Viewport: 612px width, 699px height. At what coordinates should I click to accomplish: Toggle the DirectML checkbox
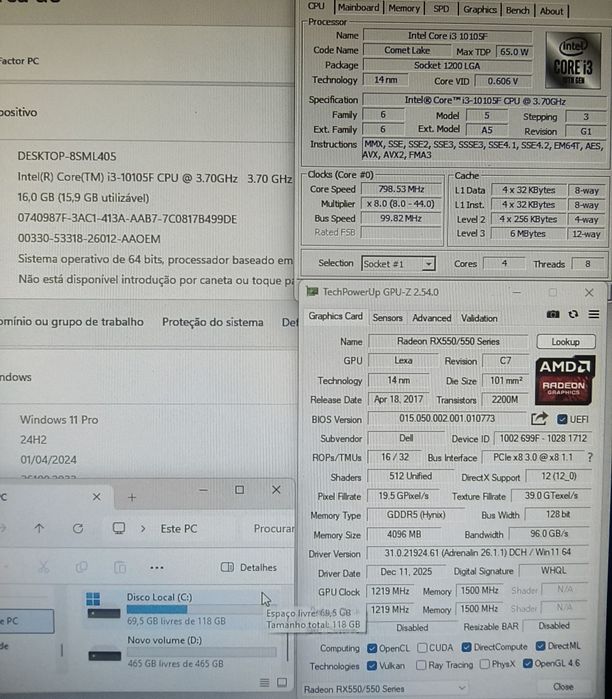click(x=541, y=646)
